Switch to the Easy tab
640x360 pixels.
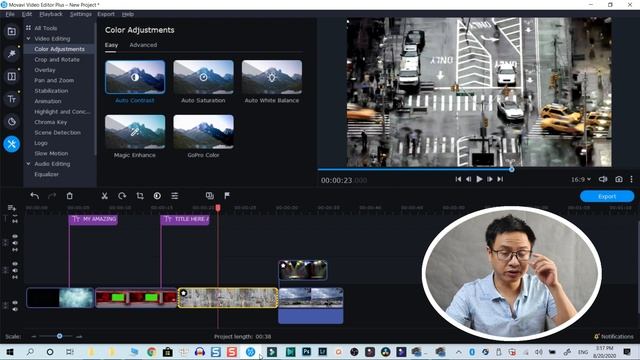point(111,45)
